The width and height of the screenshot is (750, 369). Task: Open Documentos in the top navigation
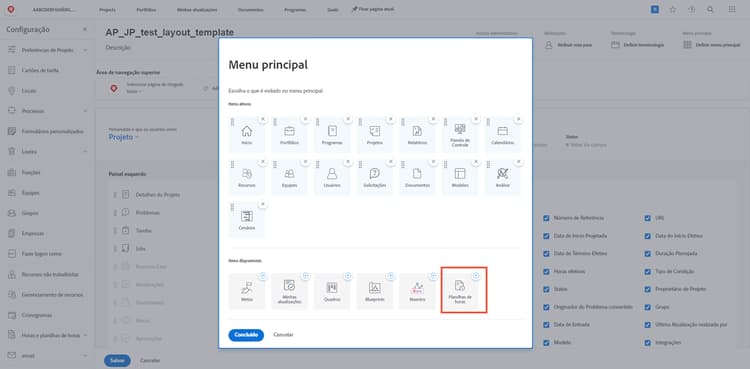pos(250,10)
